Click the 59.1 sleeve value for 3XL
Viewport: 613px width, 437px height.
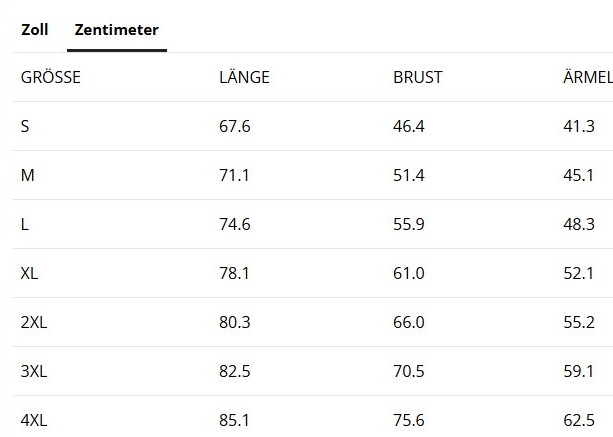click(579, 371)
